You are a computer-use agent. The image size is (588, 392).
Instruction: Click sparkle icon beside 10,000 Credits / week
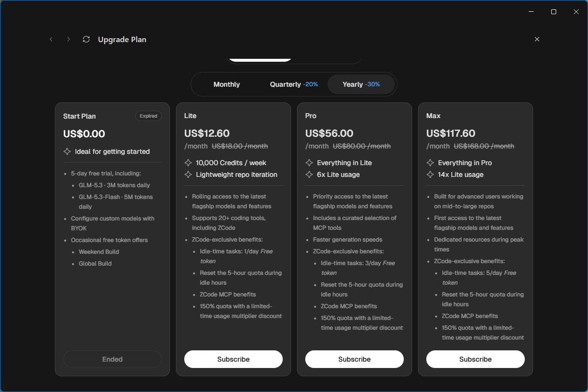pos(188,163)
